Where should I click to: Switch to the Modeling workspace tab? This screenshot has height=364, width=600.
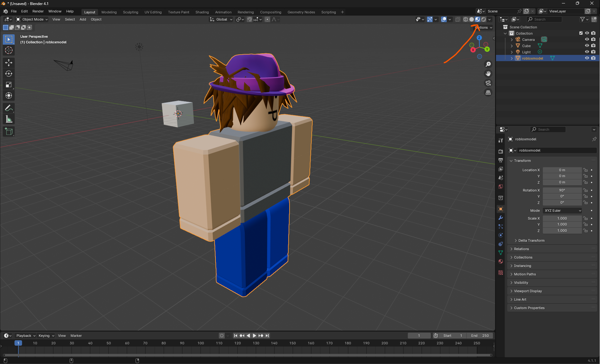109,12
